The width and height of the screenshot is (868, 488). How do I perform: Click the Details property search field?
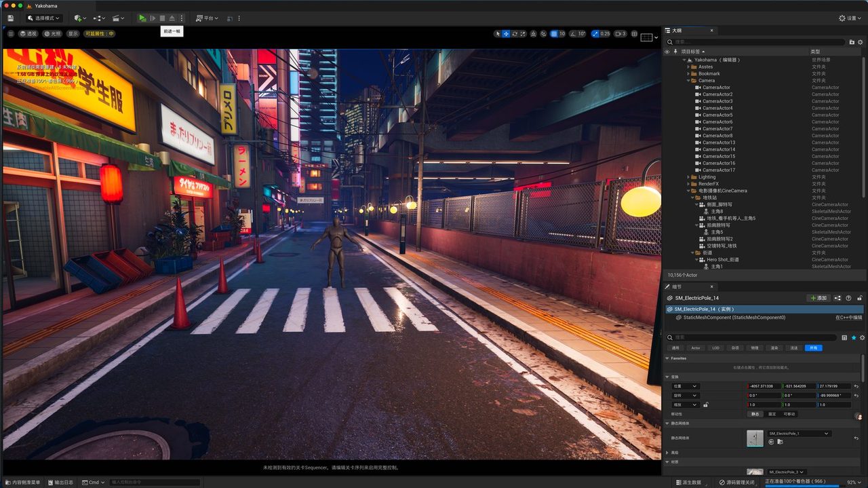click(x=751, y=337)
